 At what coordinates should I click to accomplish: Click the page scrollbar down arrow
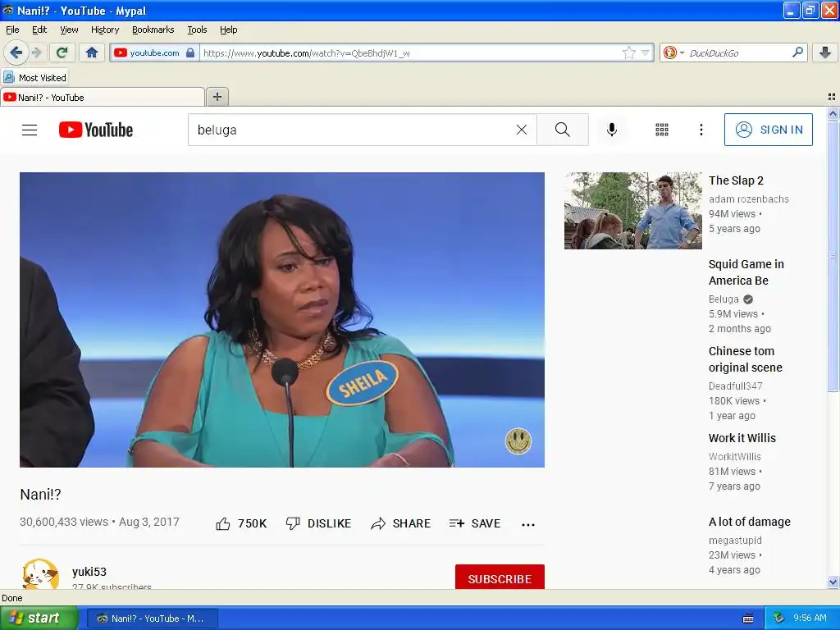pyautogui.click(x=833, y=582)
